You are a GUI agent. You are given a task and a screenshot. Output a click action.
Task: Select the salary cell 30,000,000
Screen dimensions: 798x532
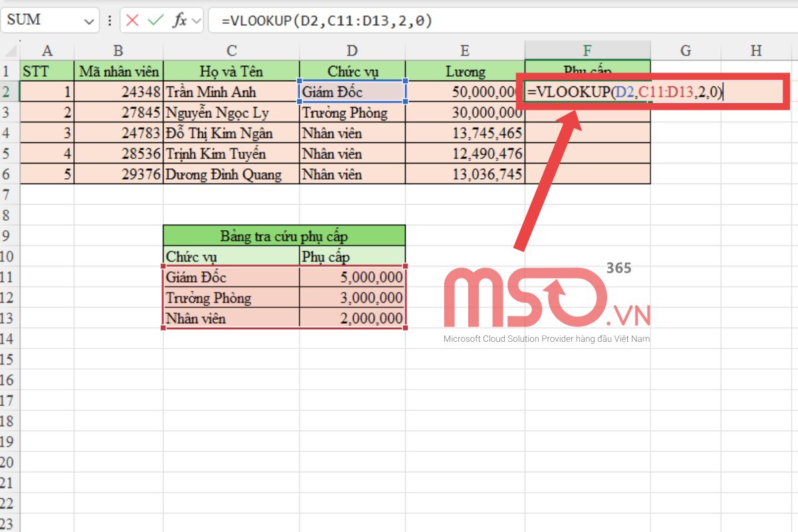465,112
